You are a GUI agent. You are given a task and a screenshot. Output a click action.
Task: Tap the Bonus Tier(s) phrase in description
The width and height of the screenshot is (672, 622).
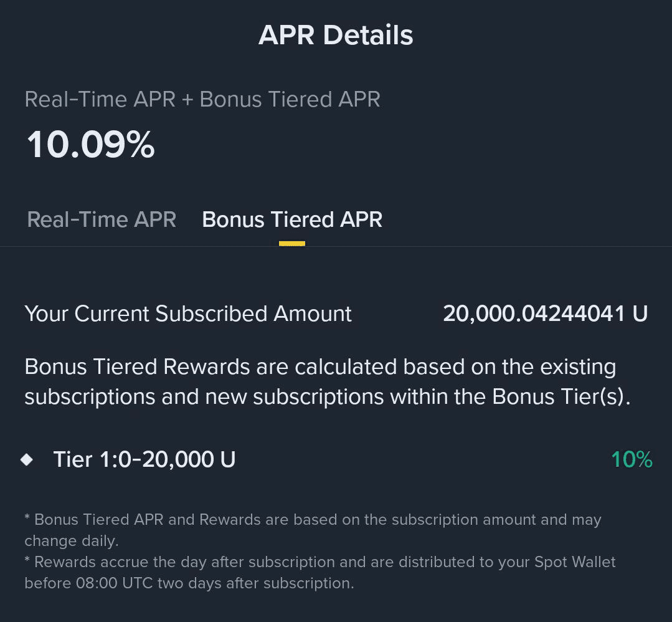[557, 396]
